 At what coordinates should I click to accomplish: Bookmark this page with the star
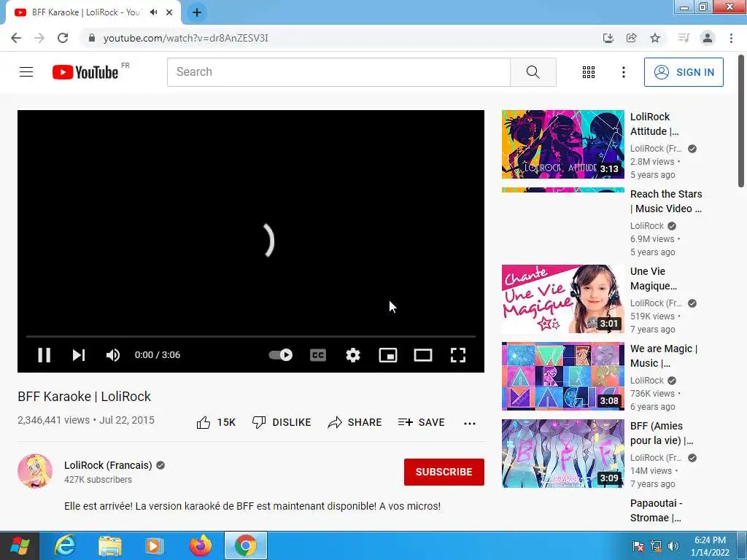pyautogui.click(x=655, y=38)
